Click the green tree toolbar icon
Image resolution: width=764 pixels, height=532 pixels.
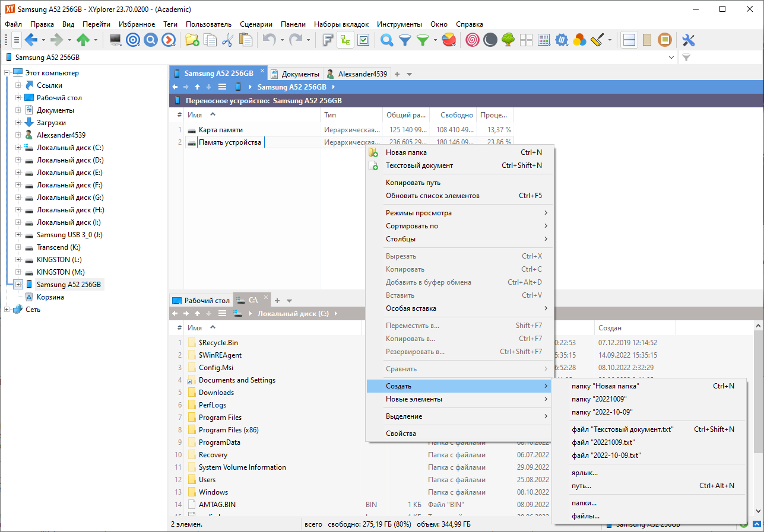[x=508, y=40]
